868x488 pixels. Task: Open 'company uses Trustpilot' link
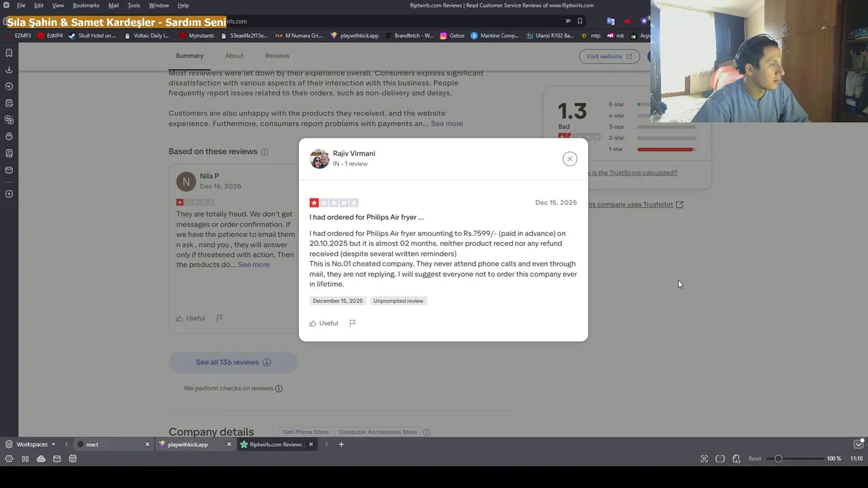pyautogui.click(x=635, y=204)
